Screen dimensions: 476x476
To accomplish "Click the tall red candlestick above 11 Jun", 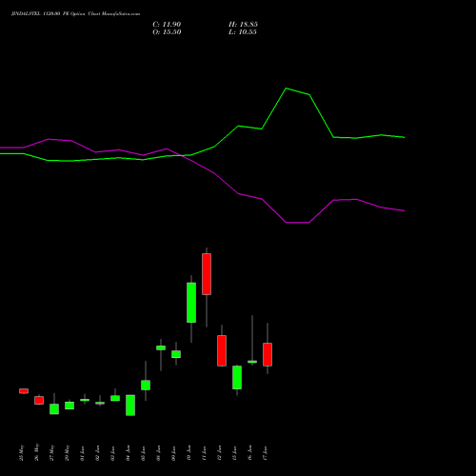I will click(207, 274).
